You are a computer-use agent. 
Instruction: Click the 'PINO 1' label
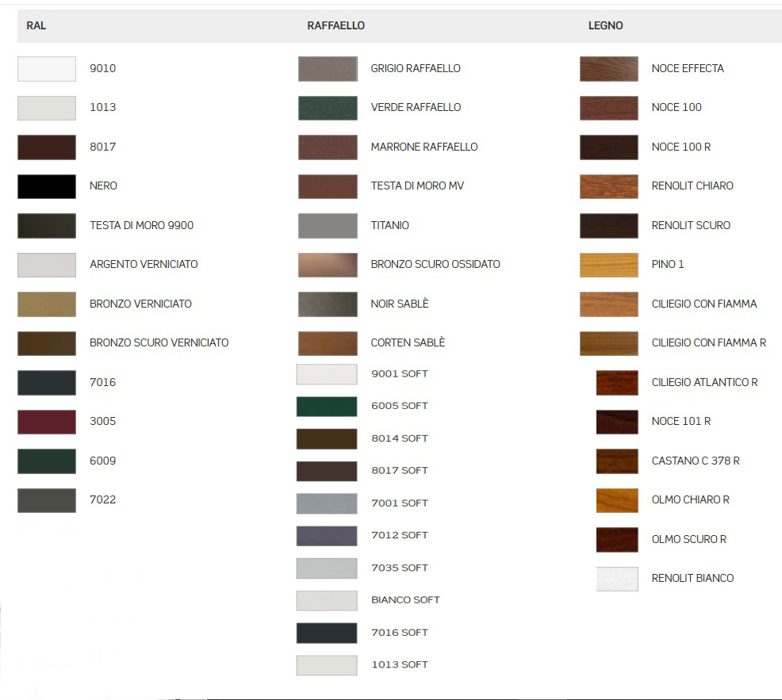(667, 264)
